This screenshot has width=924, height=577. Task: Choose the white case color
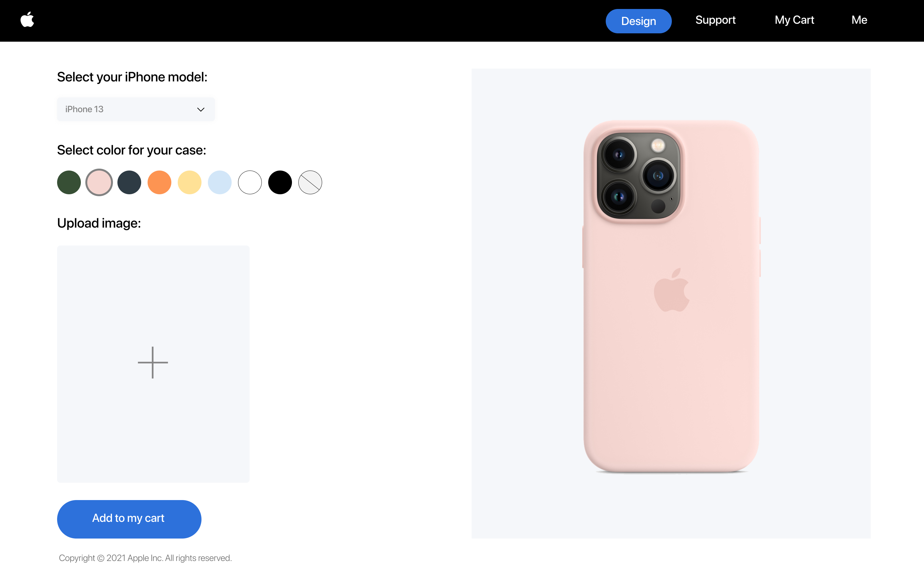coord(250,182)
